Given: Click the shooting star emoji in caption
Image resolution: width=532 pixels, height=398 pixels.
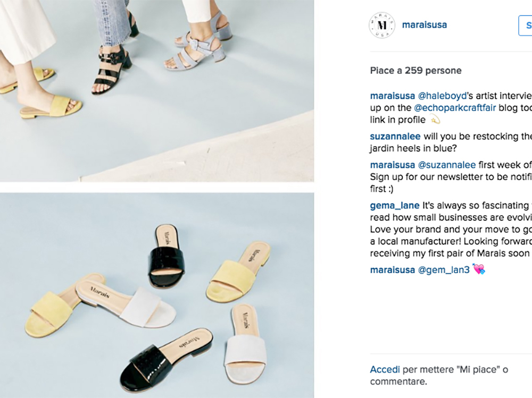Looking at the screenshot, I should pyautogui.click(x=435, y=120).
